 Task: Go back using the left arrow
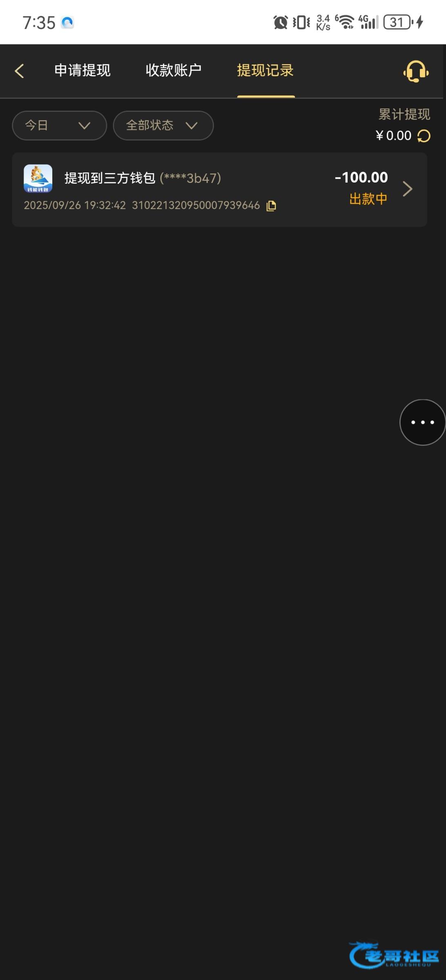19,71
